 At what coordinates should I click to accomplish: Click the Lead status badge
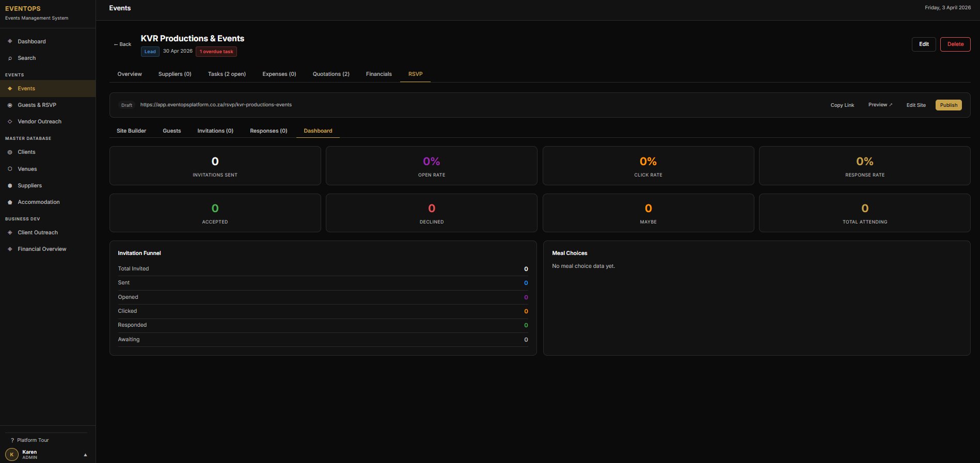(x=150, y=52)
